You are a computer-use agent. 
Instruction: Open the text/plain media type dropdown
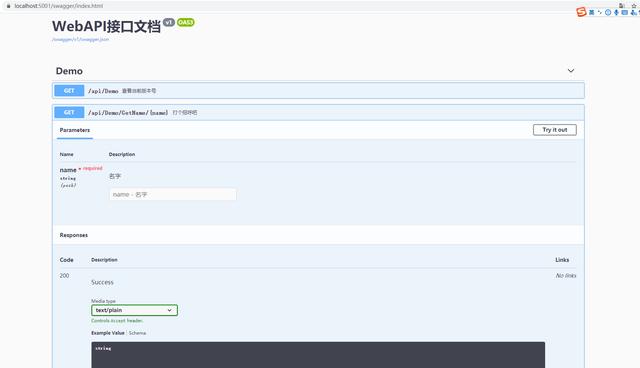coord(134,310)
